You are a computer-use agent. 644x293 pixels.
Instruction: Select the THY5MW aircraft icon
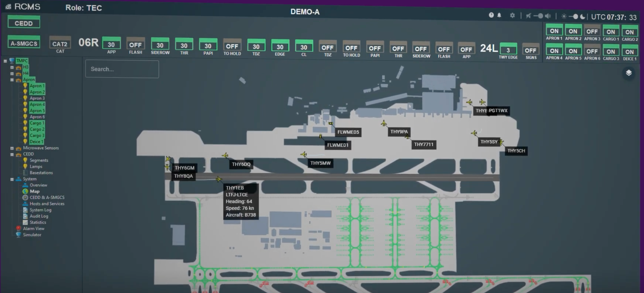tap(303, 154)
